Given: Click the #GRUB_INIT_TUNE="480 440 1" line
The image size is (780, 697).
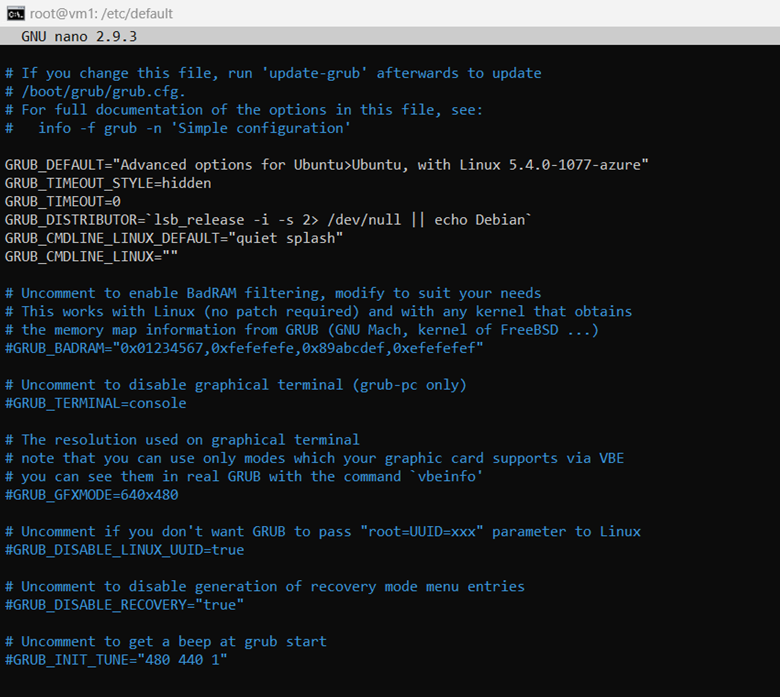Looking at the screenshot, I should coord(116,660).
